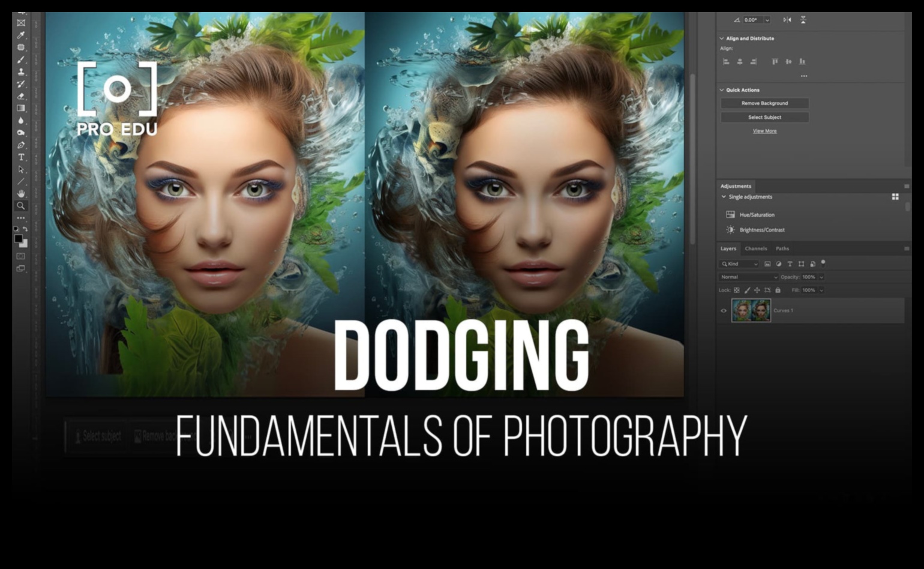Toggle filter for smart objects
The width and height of the screenshot is (924, 569).
tap(812, 264)
